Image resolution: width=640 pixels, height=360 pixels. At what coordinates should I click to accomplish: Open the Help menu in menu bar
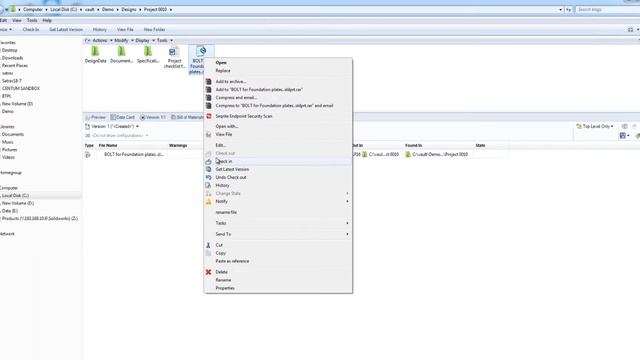point(47,20)
